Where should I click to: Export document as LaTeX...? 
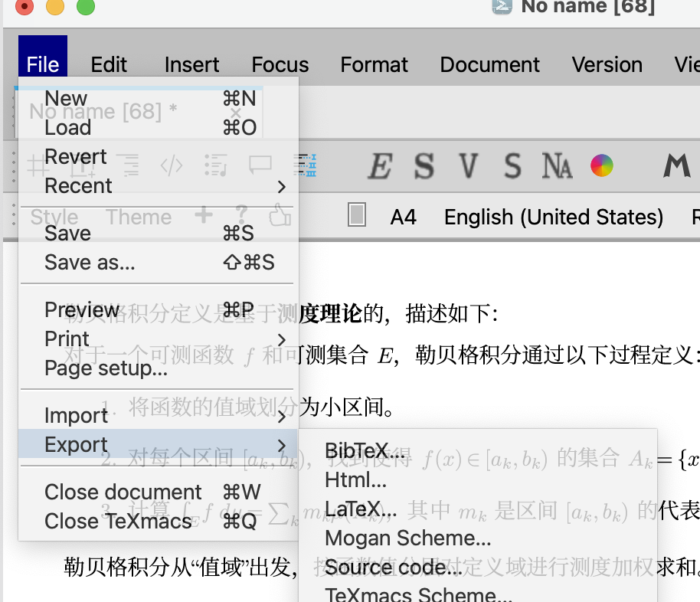pyautogui.click(x=360, y=509)
